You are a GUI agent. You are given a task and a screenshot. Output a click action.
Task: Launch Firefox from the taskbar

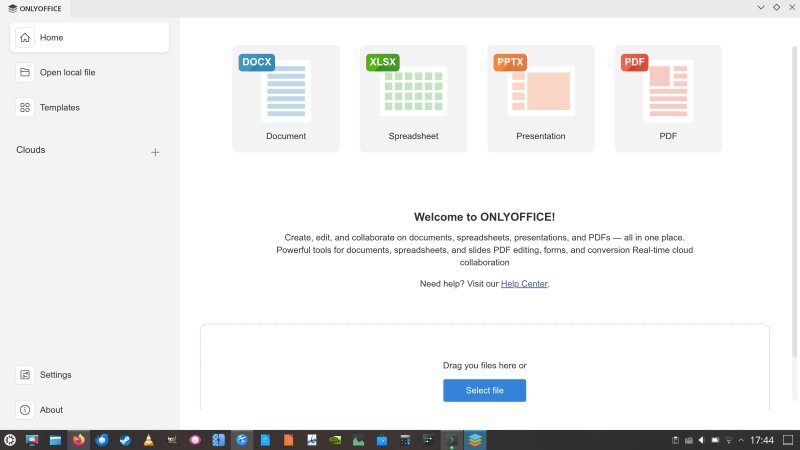click(x=79, y=440)
